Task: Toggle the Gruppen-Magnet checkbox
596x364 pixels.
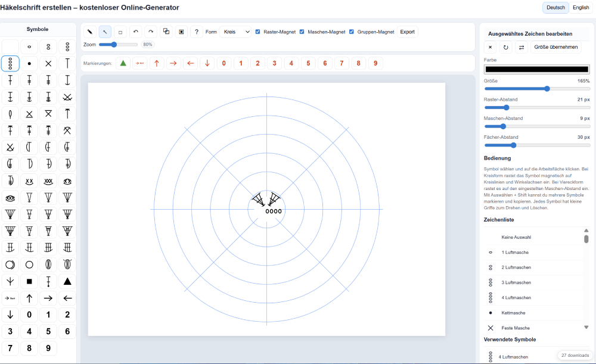Action: coord(352,32)
